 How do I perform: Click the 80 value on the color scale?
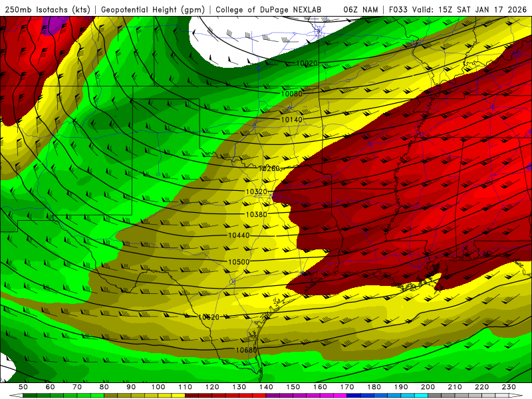[x=104, y=387]
